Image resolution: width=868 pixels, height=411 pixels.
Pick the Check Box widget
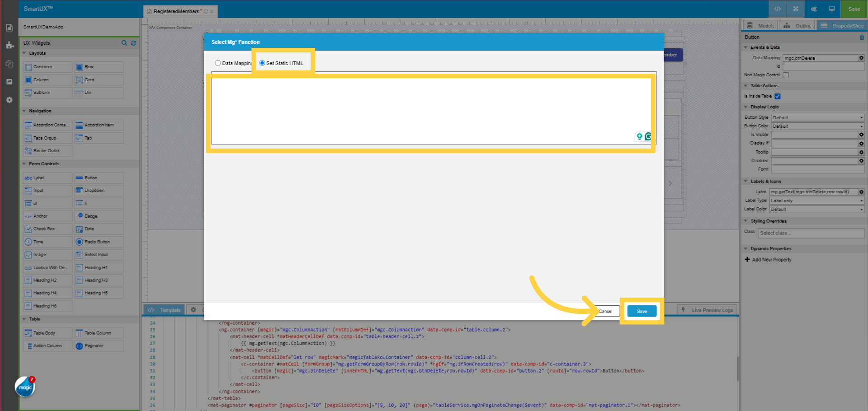pos(47,229)
